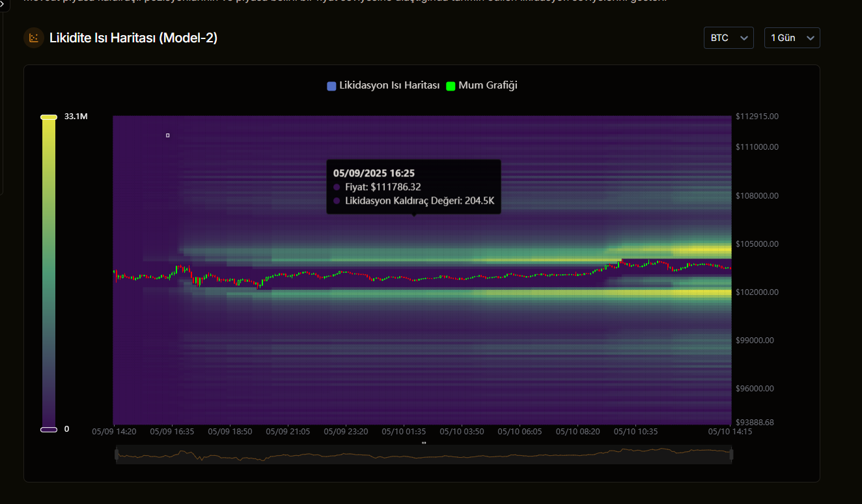Screen dimensions: 862x504
Task: Click the 05/09 18:50 time axis label
Action: 230,431
